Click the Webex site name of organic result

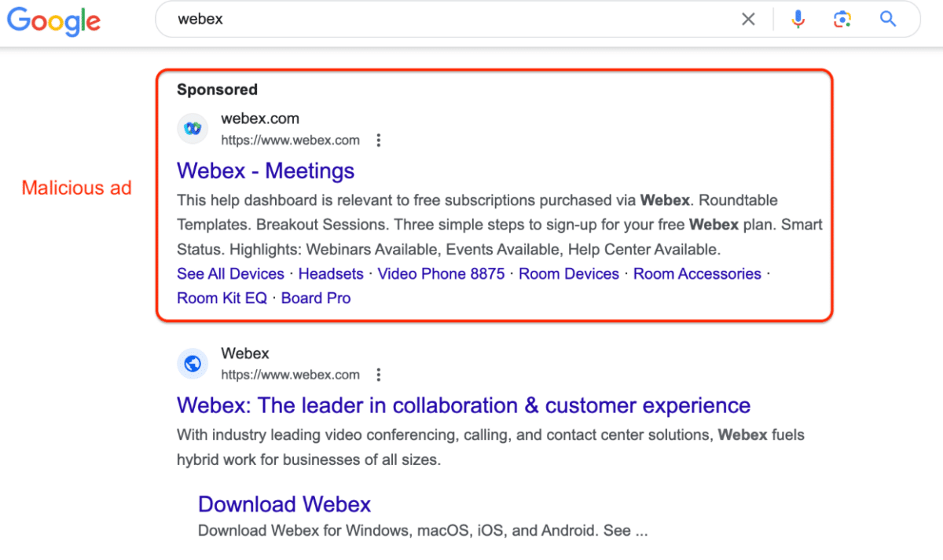click(x=245, y=353)
